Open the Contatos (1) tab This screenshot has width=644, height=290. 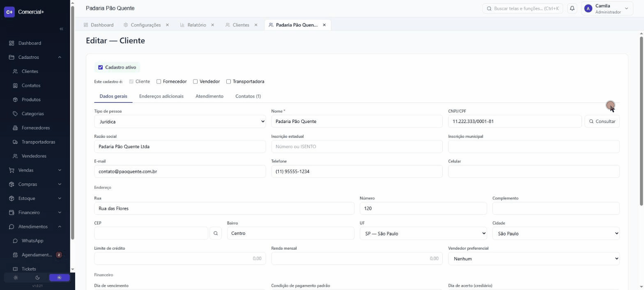coord(248,96)
